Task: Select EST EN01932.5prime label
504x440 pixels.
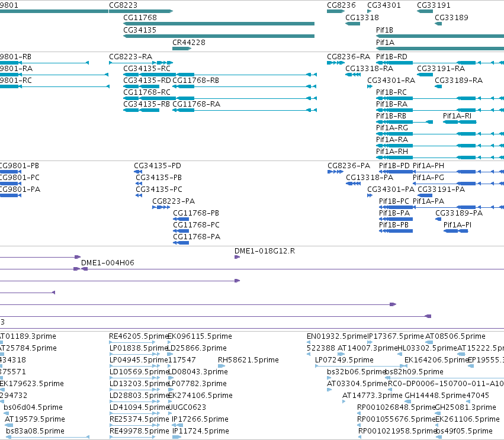Action: 337,336
